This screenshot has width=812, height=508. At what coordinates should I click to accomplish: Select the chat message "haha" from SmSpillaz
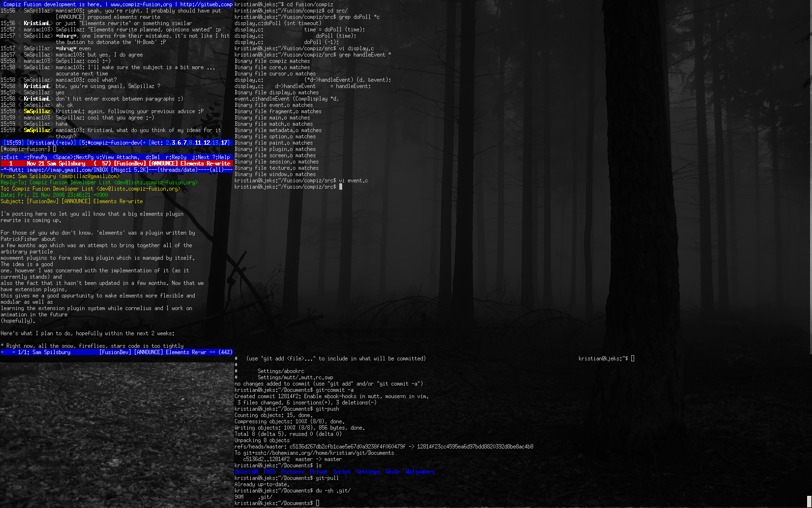61,124
